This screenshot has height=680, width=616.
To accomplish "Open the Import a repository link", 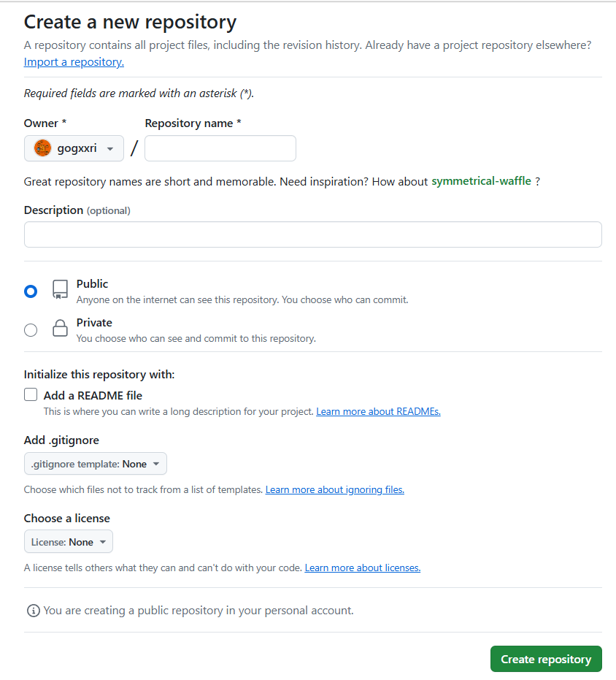I will tap(74, 62).
